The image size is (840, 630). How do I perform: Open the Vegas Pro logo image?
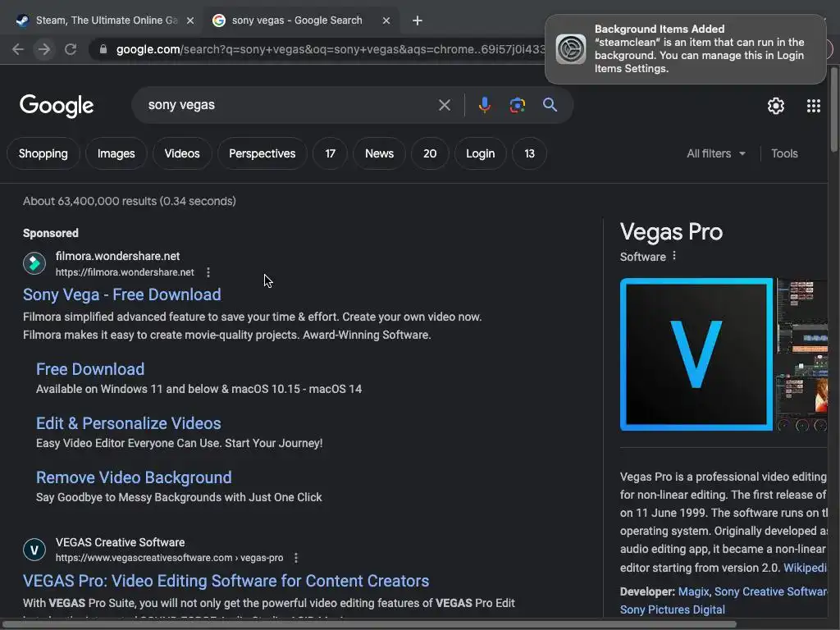[x=696, y=354]
